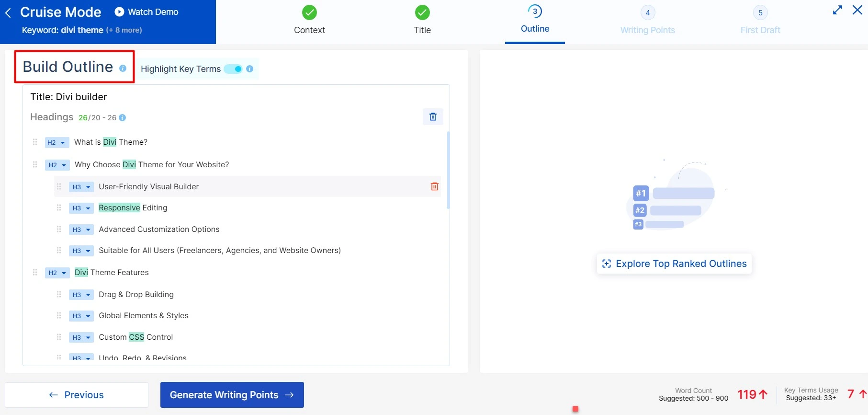
Task: Open H3 dropdown for Drag & Drop Building
Action: coord(81,295)
